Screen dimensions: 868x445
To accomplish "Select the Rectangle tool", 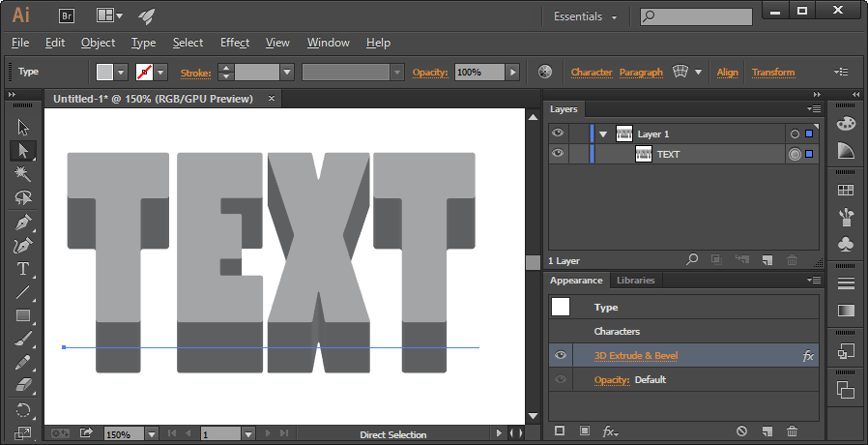I will pyautogui.click(x=22, y=315).
